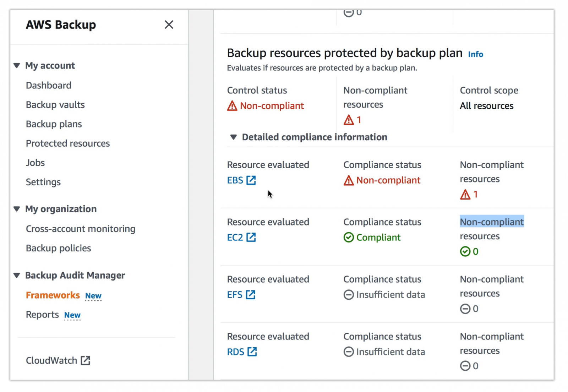
Task: Collapse the My account section
Action: point(17,65)
